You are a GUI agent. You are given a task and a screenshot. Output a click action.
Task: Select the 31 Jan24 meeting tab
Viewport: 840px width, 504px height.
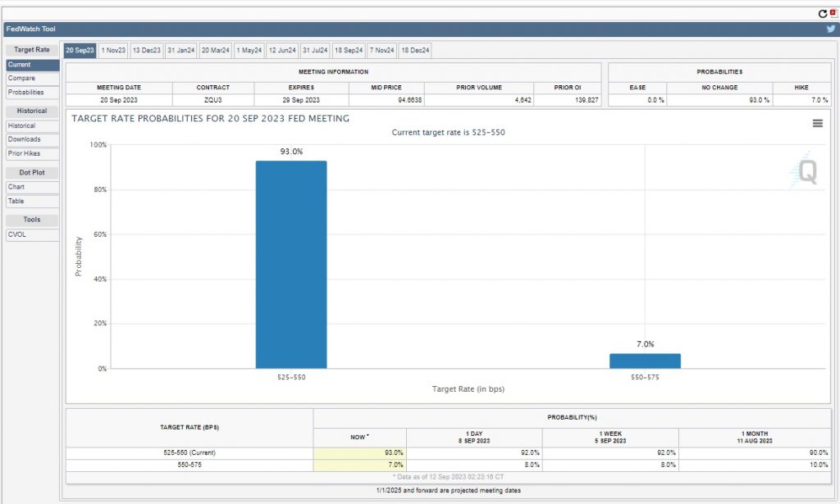click(181, 50)
